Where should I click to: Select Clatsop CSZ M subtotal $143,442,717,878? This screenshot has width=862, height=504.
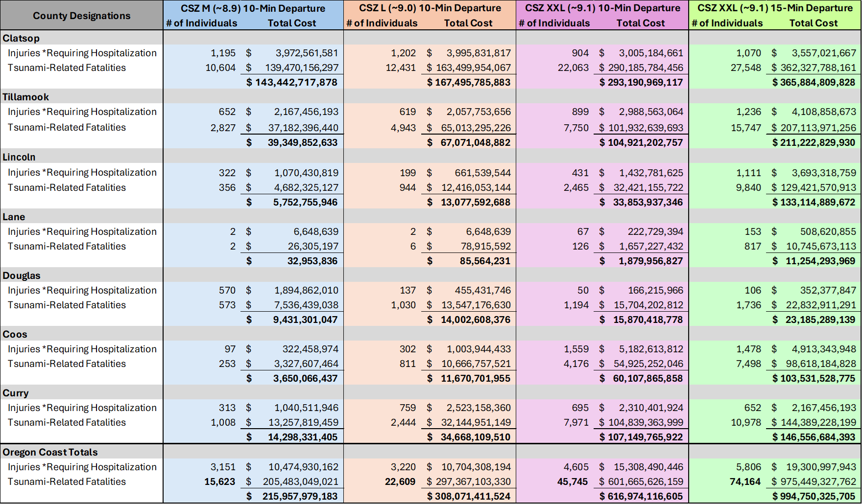[292, 82]
